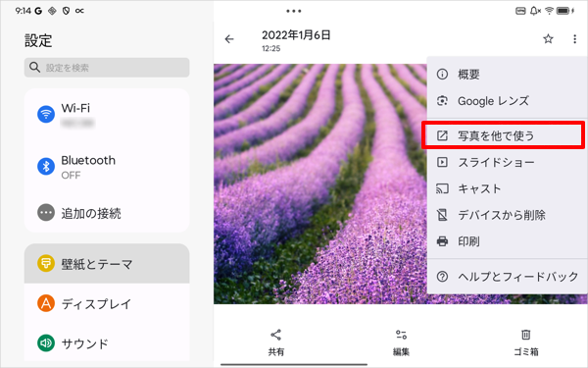Open Wi-Fi settings
This screenshot has width=588, height=368.
tap(107, 115)
